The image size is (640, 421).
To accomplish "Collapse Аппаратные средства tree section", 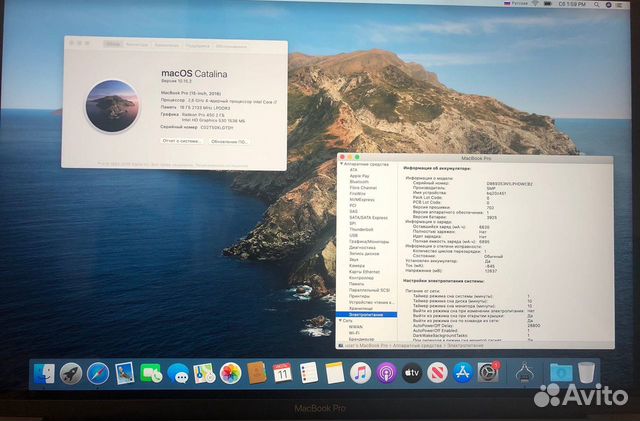I will click(x=341, y=164).
